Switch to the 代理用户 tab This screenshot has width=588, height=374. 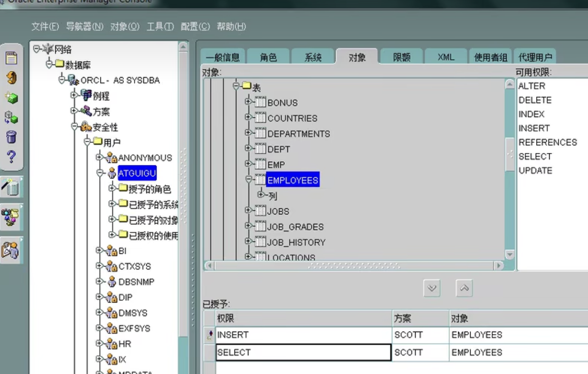point(535,57)
